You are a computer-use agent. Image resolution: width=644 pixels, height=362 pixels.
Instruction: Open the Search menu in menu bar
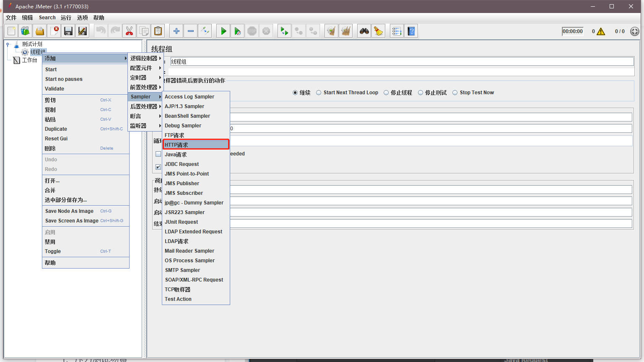tap(47, 18)
